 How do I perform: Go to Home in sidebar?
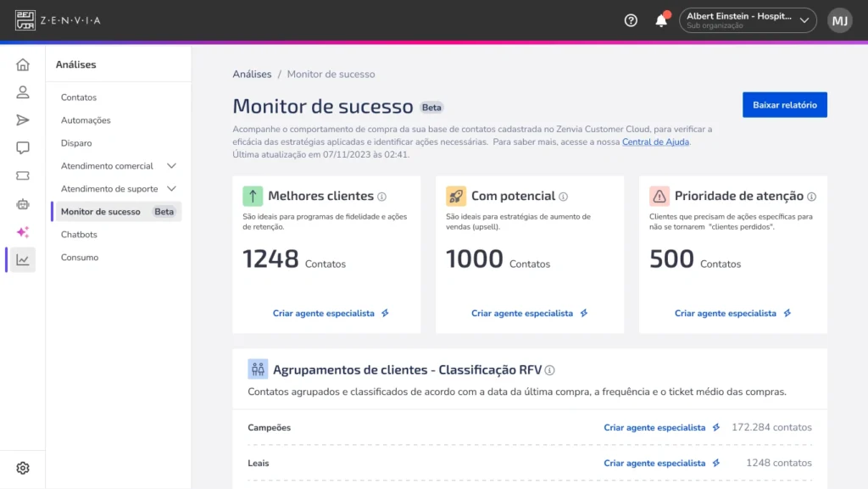tap(23, 64)
